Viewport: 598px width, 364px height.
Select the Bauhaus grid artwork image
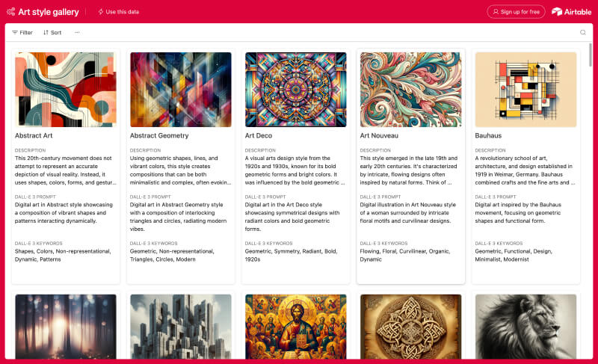coord(525,89)
